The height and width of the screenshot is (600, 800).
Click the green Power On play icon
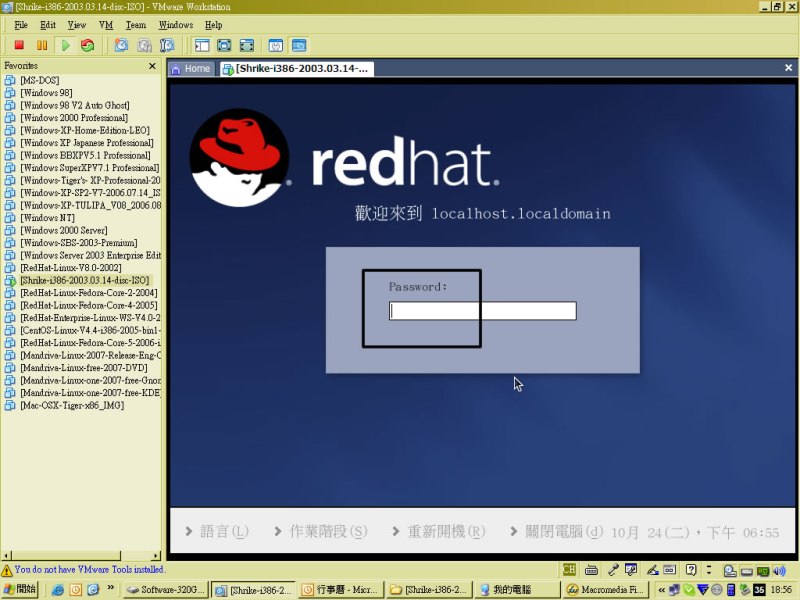65,45
